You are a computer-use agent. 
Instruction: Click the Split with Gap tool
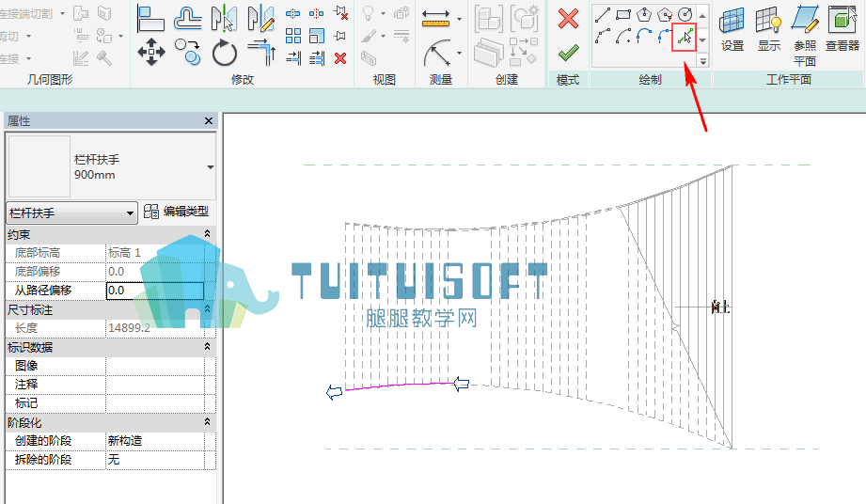coord(317,13)
